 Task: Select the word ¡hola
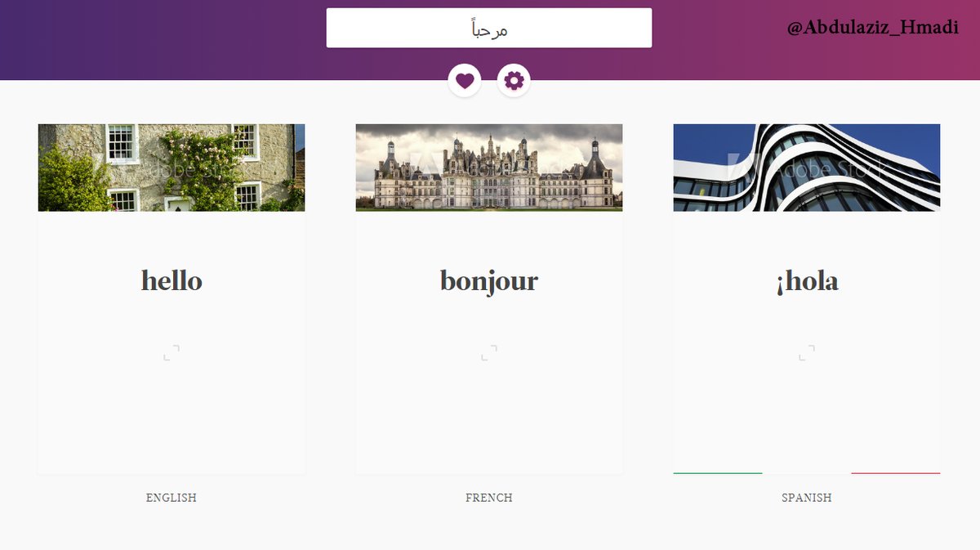click(x=807, y=282)
